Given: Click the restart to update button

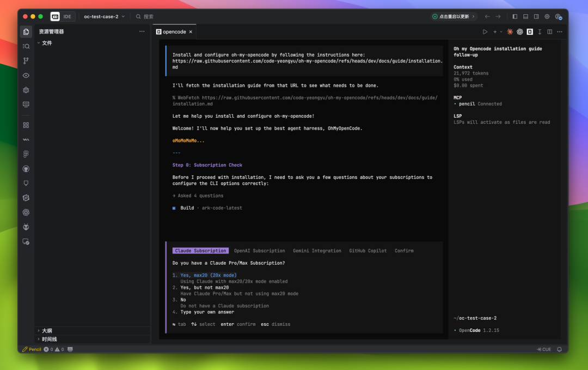Looking at the screenshot, I should pos(454,16).
